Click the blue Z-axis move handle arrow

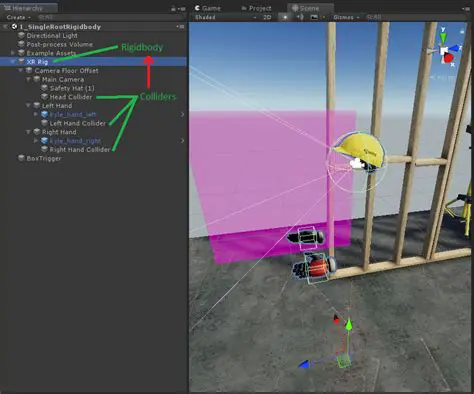coord(304,365)
